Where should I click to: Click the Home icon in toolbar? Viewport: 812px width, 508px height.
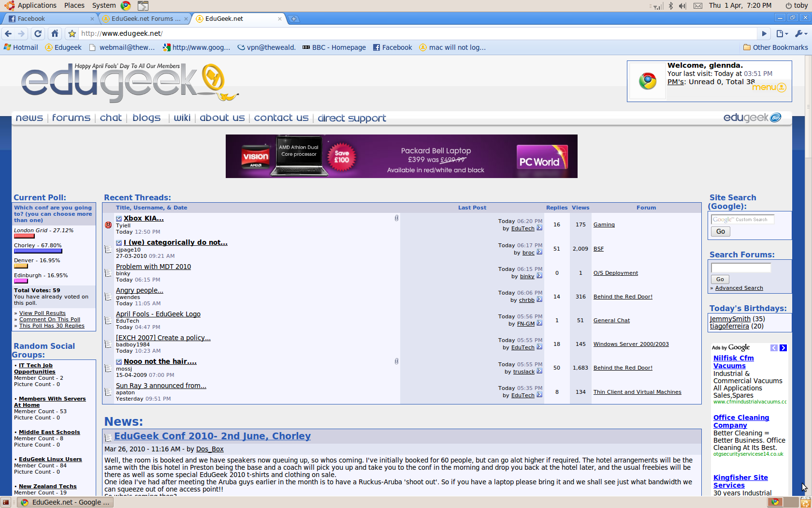tap(55, 33)
